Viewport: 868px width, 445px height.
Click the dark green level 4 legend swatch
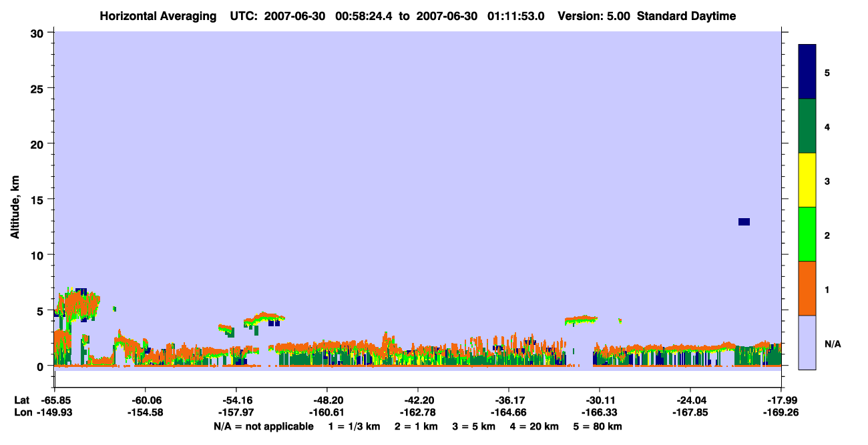(x=807, y=126)
